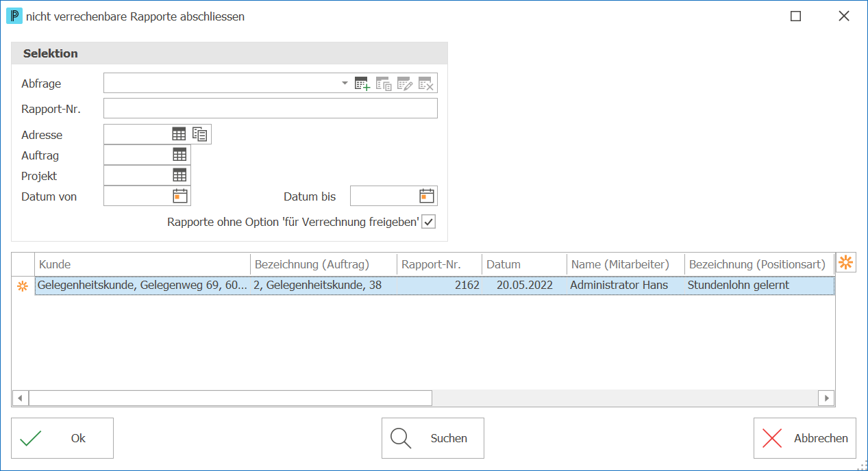
Task: Click the horizontal scrollbar right arrow
Action: [x=826, y=398]
